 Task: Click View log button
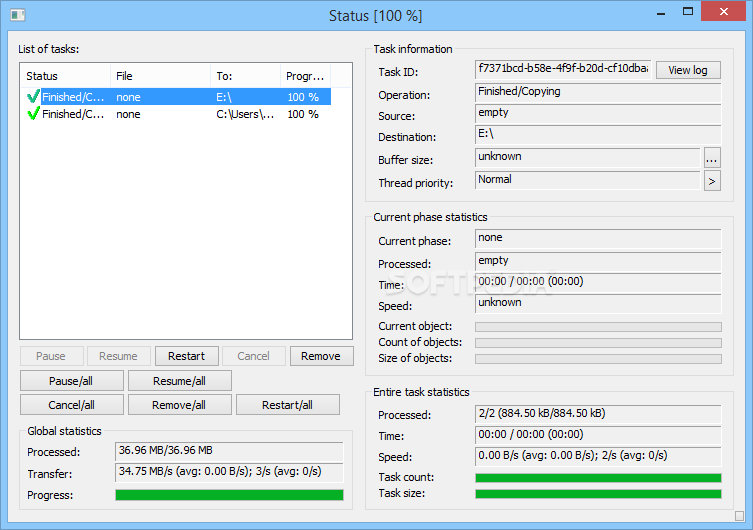[x=688, y=70]
